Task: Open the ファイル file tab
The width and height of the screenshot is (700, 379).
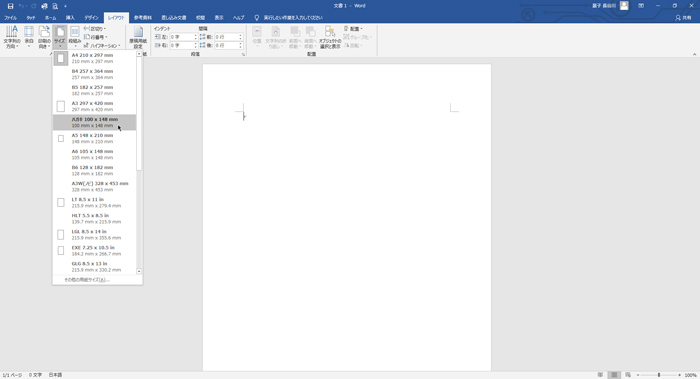Action: coord(11,18)
